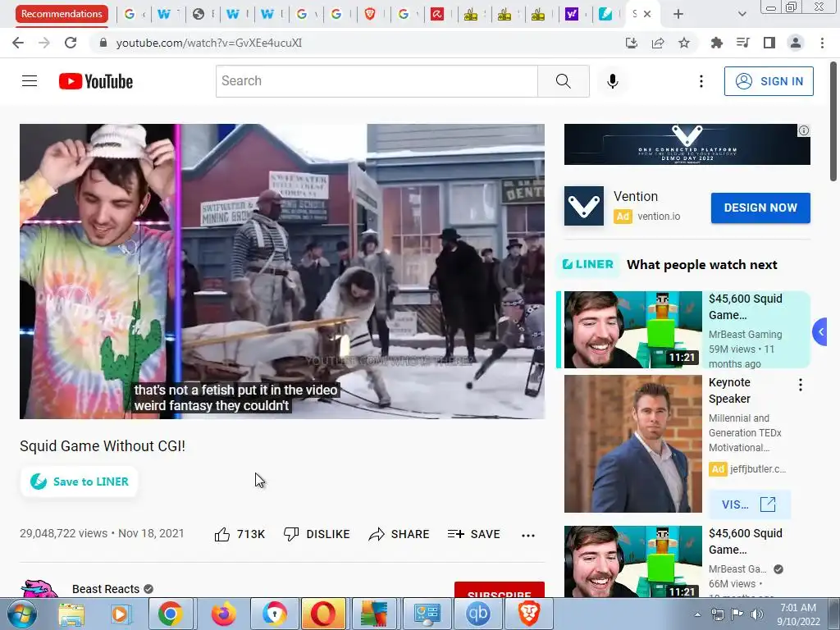The width and height of the screenshot is (840, 630).
Task: Open the first $45,600 Squid Game thumbnail
Action: pyautogui.click(x=632, y=330)
